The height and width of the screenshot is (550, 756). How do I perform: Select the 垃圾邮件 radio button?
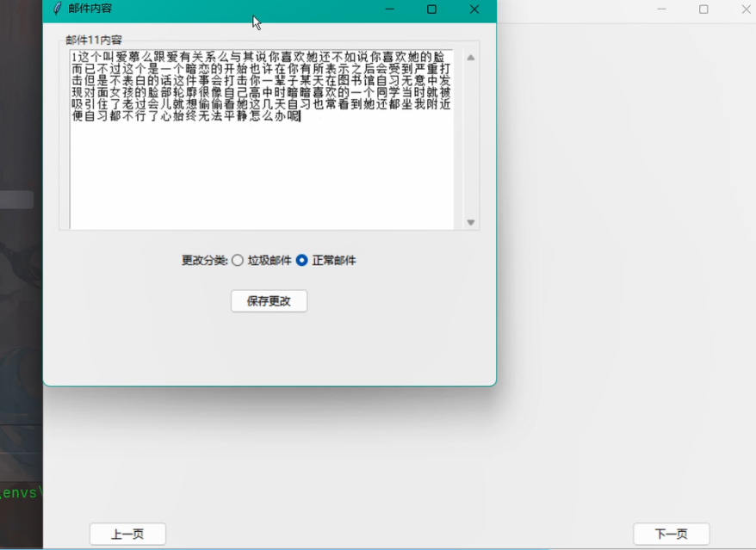[x=238, y=260]
